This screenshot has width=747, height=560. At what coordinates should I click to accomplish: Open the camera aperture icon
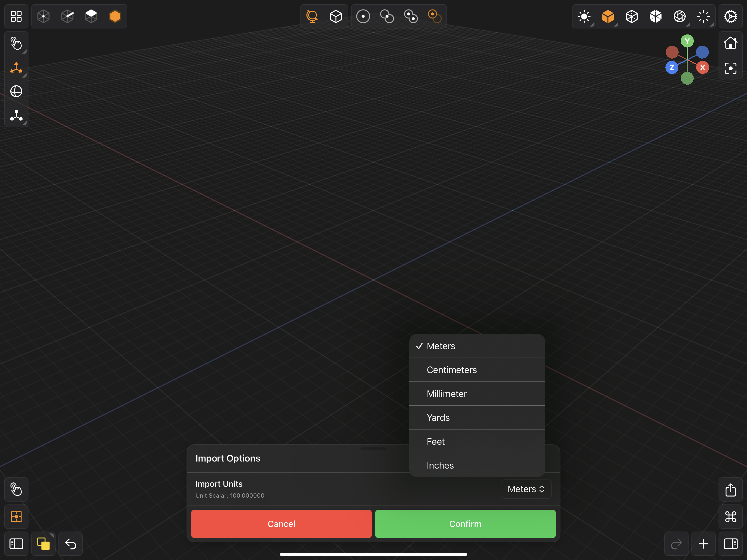click(x=679, y=16)
